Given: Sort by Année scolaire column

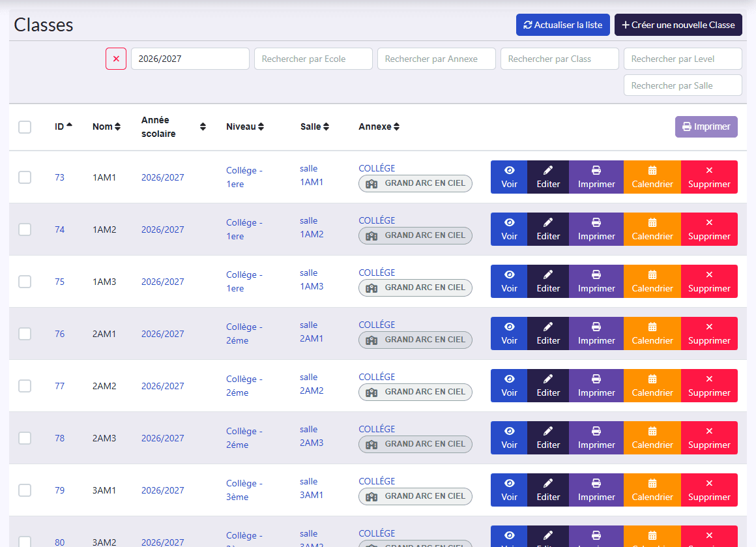Looking at the screenshot, I should pyautogui.click(x=173, y=127).
